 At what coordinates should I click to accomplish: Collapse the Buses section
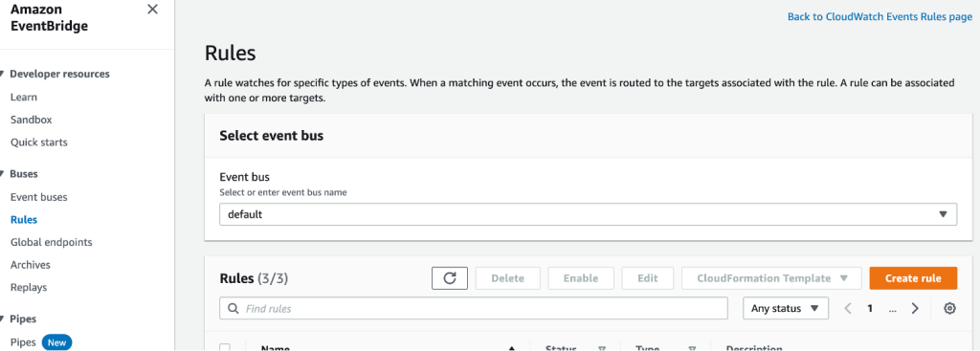3,174
